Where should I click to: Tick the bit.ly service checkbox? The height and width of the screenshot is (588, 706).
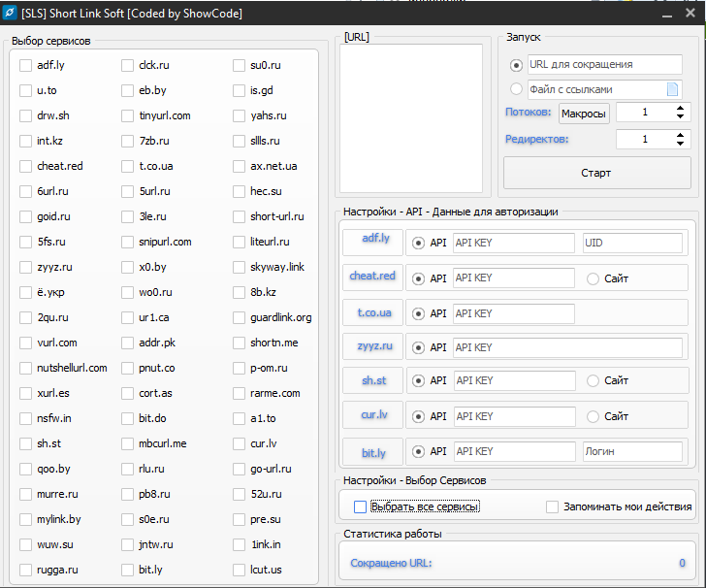click(x=128, y=570)
